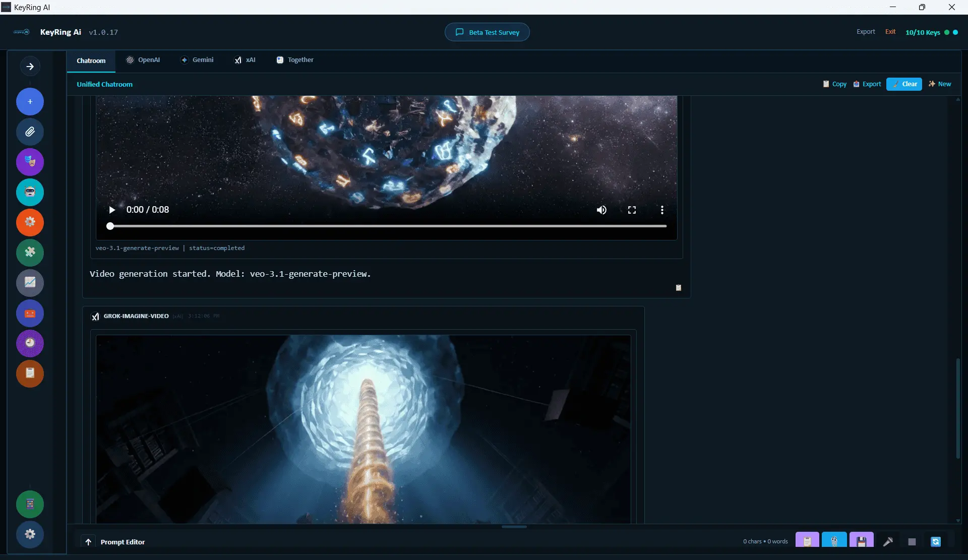Play the veo-3.1 generated video
This screenshot has height=560, width=968.
(112, 210)
